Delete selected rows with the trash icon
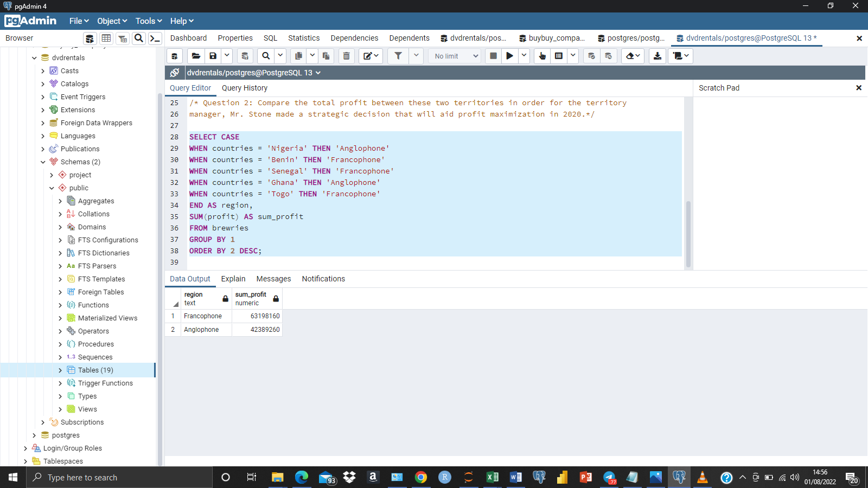Viewport: 868px width, 488px height. (347, 56)
